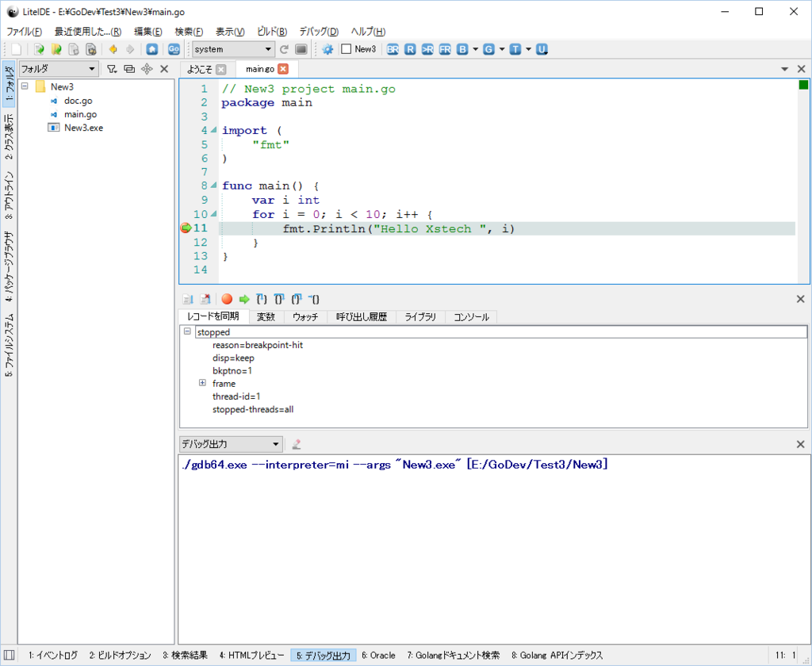Clear the debug output with the eraser icon
This screenshot has width=812, height=666.
click(x=297, y=444)
